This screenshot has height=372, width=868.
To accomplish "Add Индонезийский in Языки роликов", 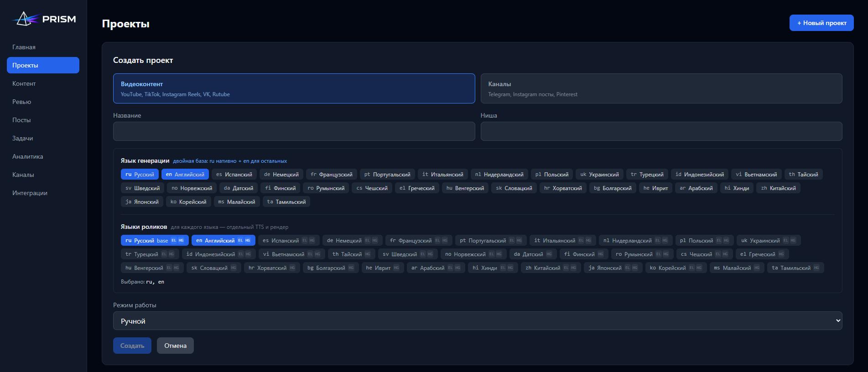I will click(x=218, y=254).
